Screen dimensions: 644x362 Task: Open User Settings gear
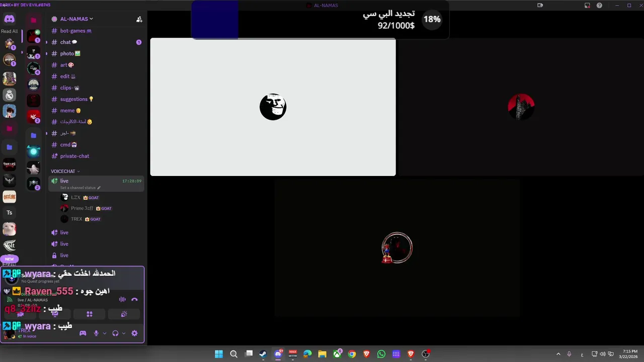click(134, 333)
